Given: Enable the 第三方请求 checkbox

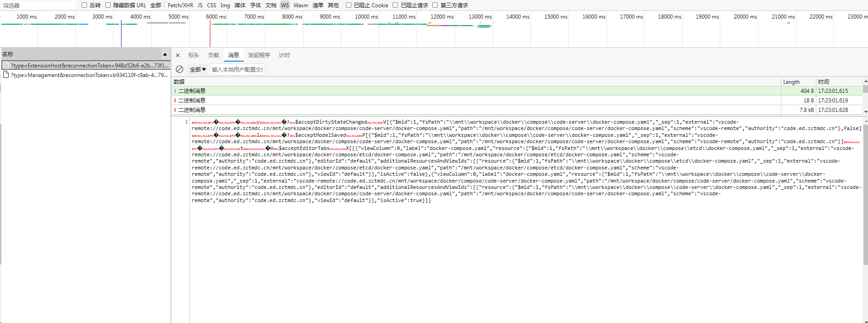Looking at the screenshot, I should pyautogui.click(x=435, y=5).
